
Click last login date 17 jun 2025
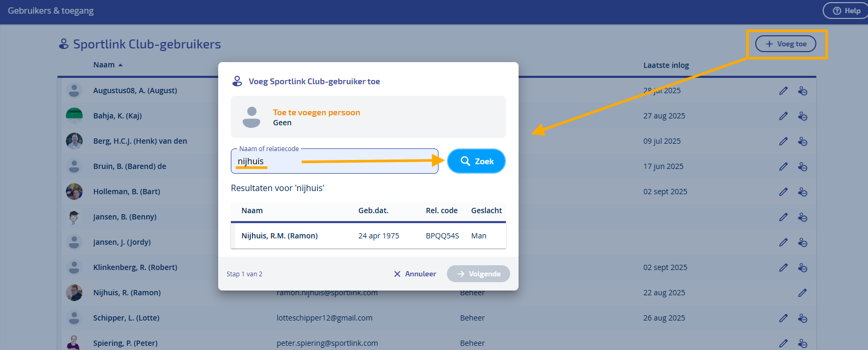tap(663, 166)
